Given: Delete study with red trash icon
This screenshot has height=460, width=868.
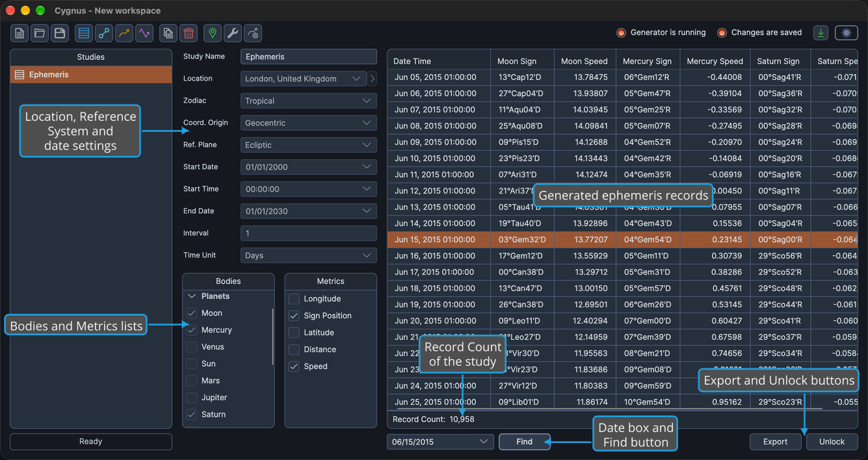Looking at the screenshot, I should (189, 33).
